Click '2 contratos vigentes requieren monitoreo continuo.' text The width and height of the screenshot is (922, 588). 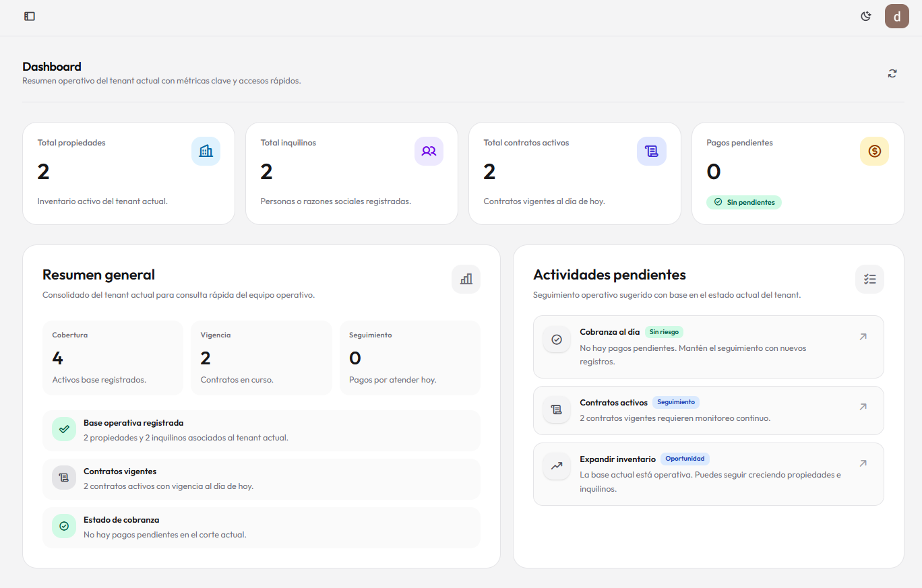pyautogui.click(x=675, y=418)
